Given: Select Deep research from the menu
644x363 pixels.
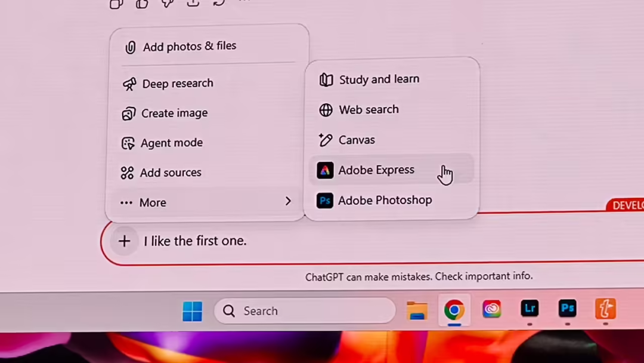Looking at the screenshot, I should coord(208,84).
